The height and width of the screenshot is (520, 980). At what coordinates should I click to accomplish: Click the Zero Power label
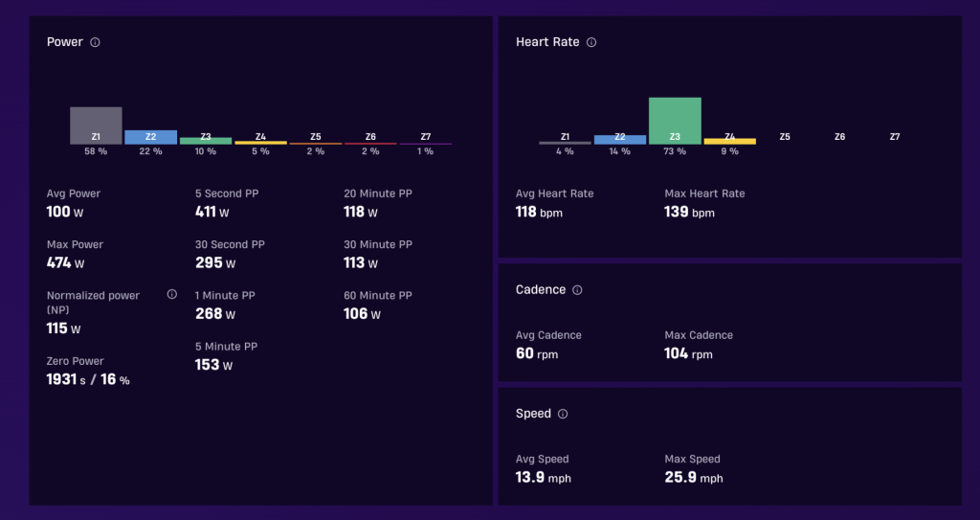coord(75,361)
